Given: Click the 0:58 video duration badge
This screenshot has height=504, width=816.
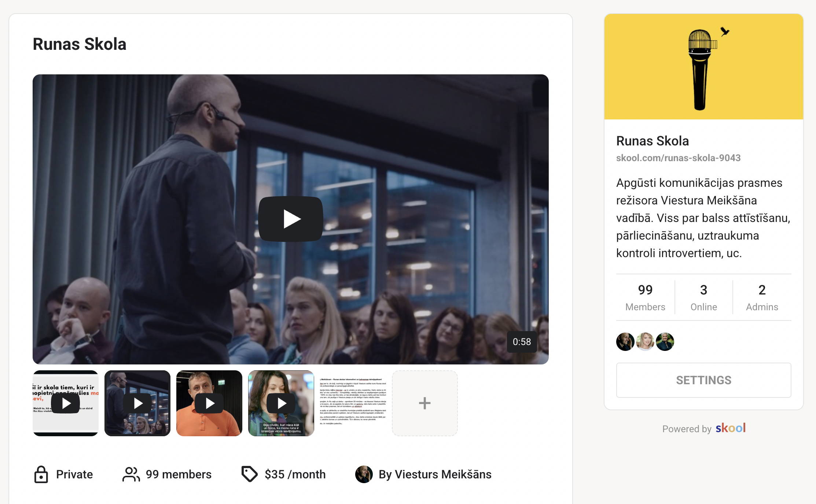Looking at the screenshot, I should pyautogui.click(x=522, y=342).
